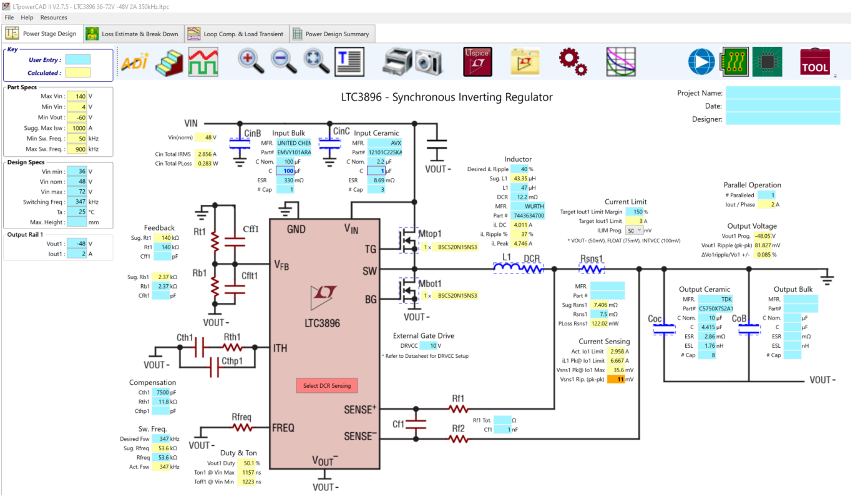This screenshot has width=868, height=504.
Task: Click the inductor DCR value field
Action: point(519,197)
